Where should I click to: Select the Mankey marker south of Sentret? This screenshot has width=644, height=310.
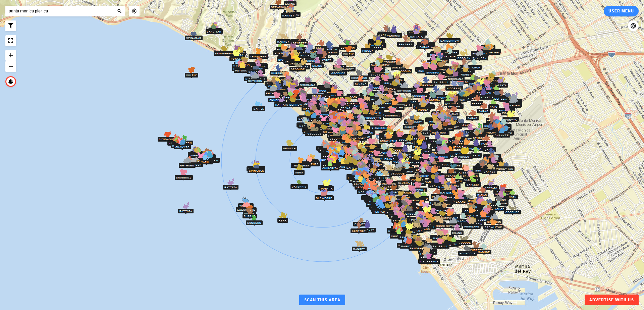click(x=359, y=246)
